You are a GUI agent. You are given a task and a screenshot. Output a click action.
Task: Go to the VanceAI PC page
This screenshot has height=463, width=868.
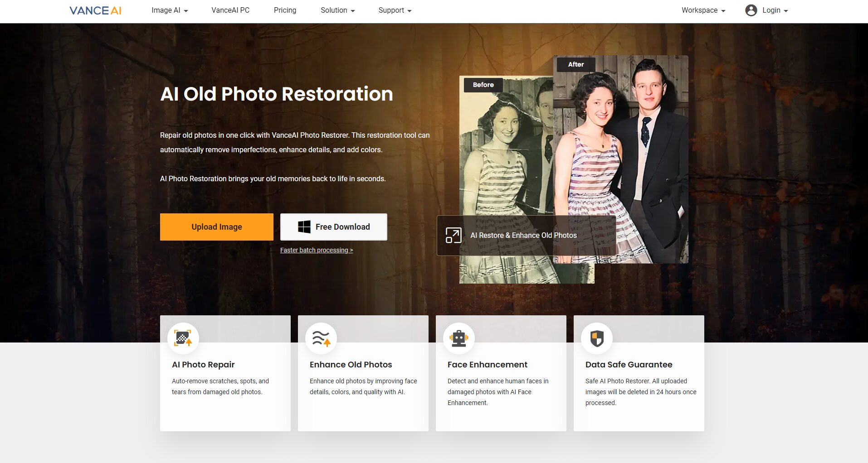[230, 10]
